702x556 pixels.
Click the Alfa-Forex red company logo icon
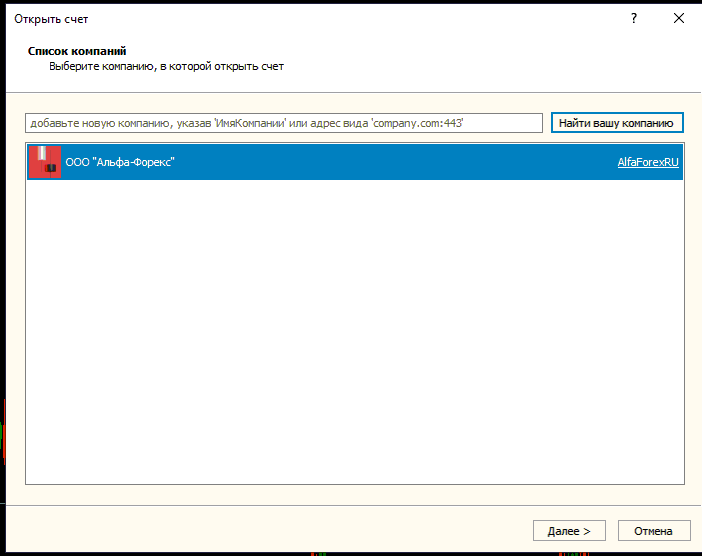coord(44,162)
